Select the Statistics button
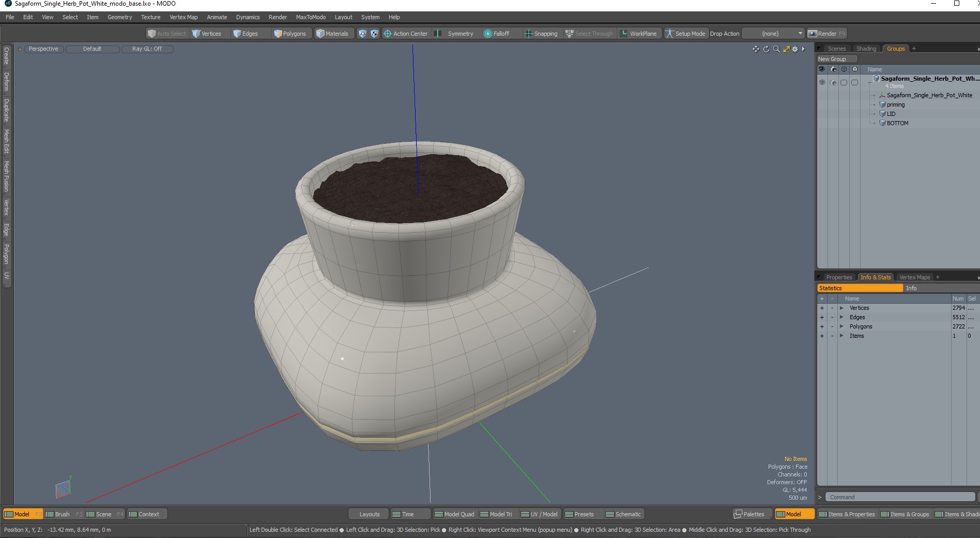The image size is (980, 538). (860, 288)
